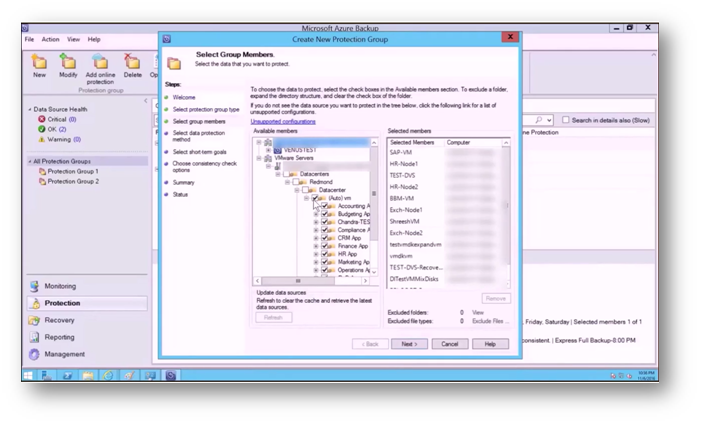Open the Unsupported configurations link
701x425 pixels.
tap(283, 122)
